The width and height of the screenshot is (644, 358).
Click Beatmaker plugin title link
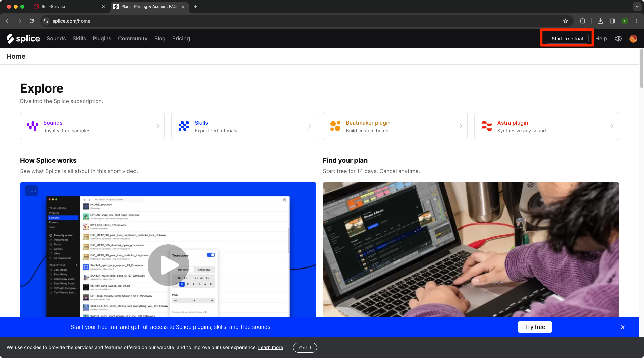(368, 123)
